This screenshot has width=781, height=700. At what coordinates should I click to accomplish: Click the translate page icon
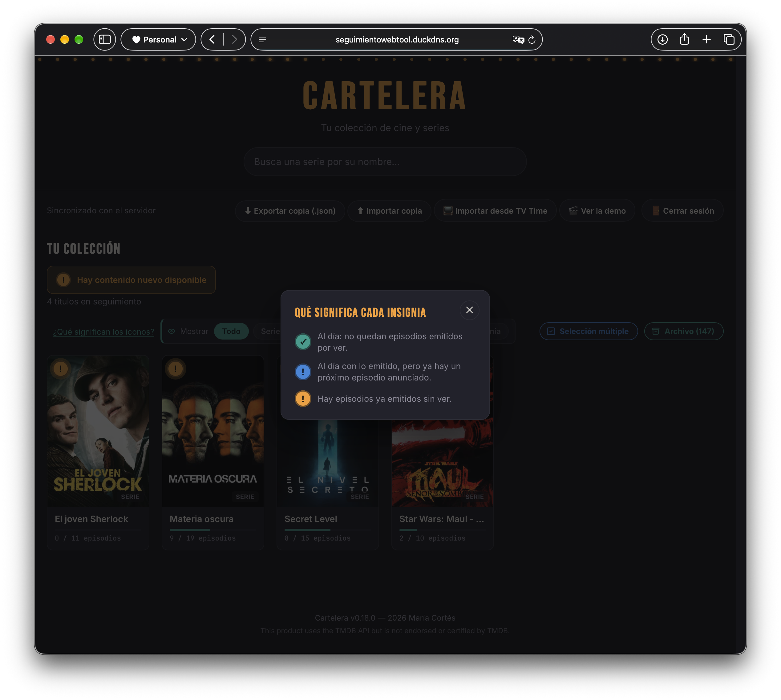click(x=518, y=39)
